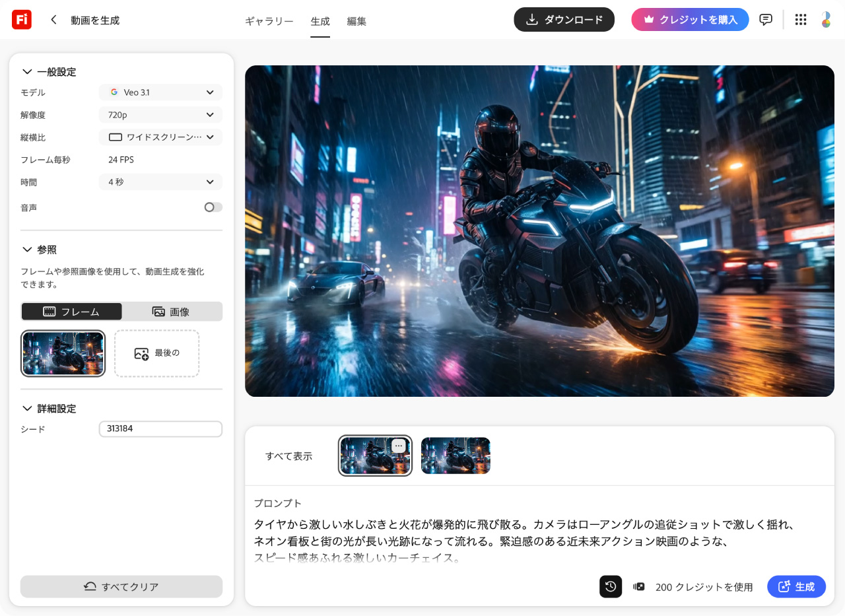This screenshot has height=616, width=845.
Task: Collapse the 一般設定 section
Action: (50, 72)
